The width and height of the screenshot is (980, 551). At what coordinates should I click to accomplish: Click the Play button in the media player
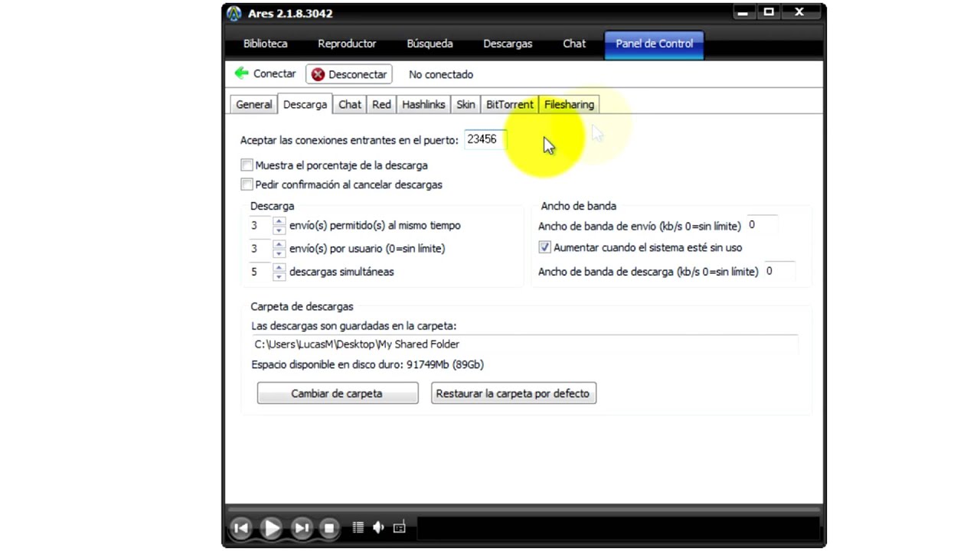pos(271,527)
